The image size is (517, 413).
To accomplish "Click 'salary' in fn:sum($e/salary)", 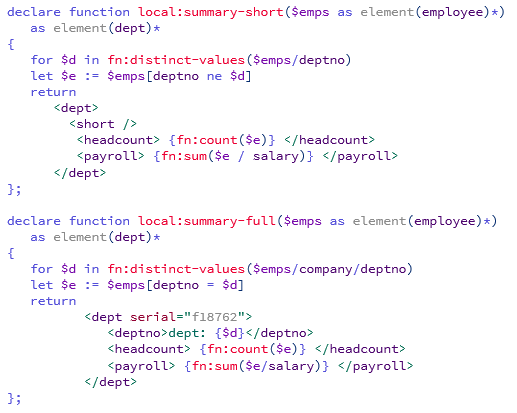I will tap(291, 366).
